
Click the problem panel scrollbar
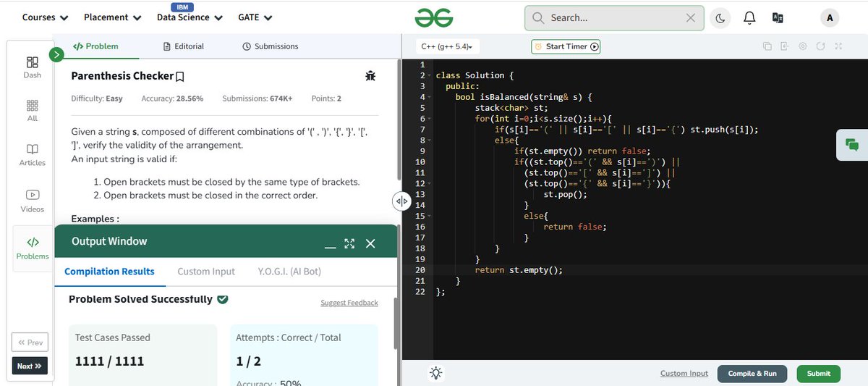(x=399, y=121)
